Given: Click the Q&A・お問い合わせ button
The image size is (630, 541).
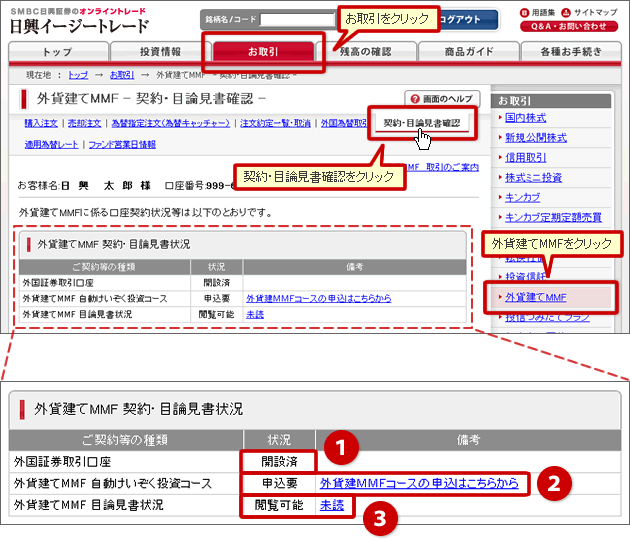Looking at the screenshot, I should (569, 27).
